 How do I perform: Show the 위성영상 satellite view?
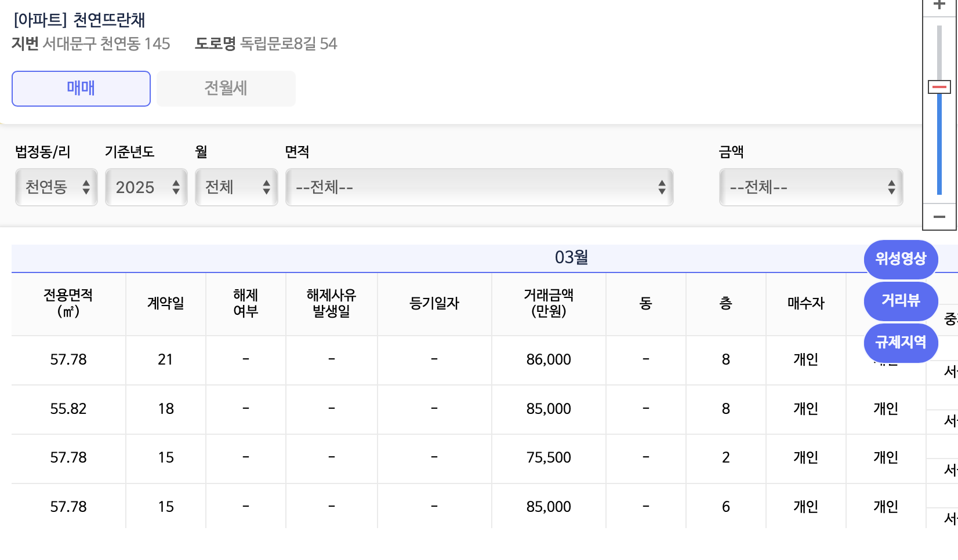click(901, 259)
